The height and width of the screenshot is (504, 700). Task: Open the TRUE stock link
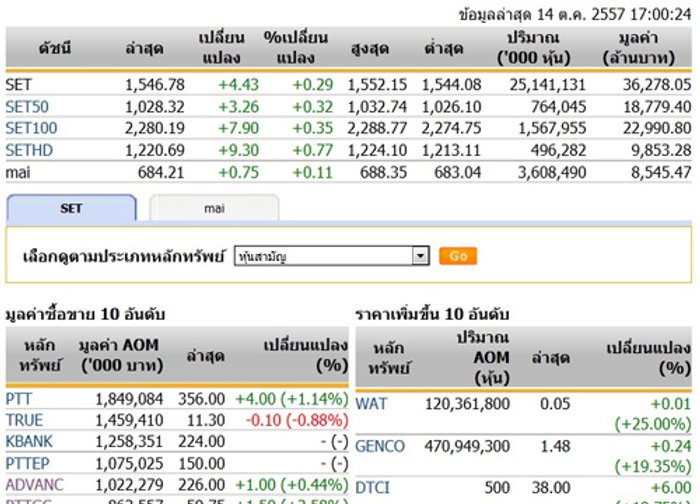click(24, 420)
